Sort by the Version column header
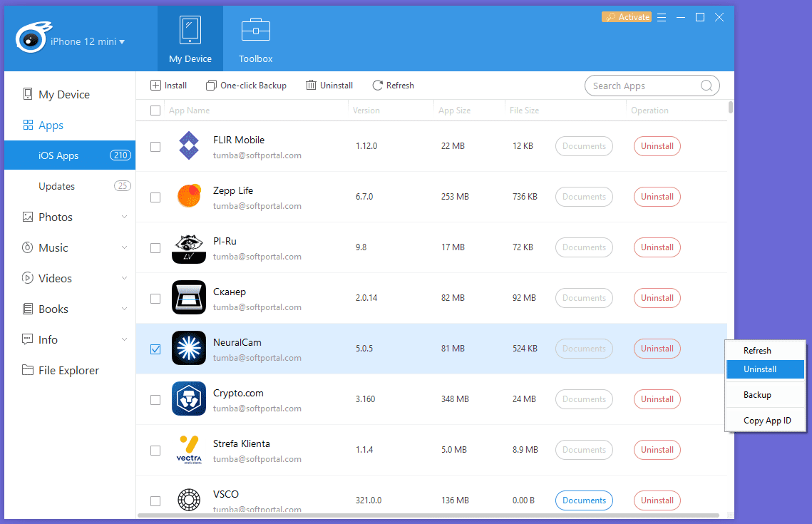 [x=366, y=111]
